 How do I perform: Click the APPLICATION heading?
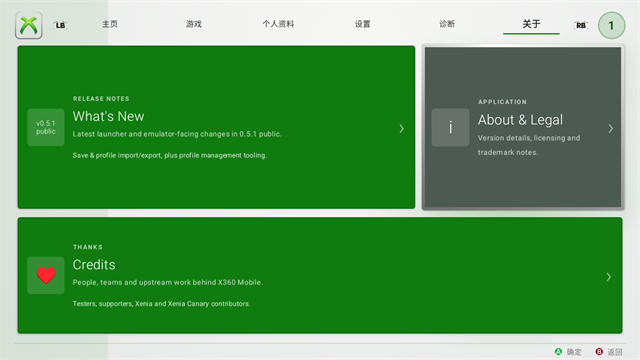(x=502, y=102)
